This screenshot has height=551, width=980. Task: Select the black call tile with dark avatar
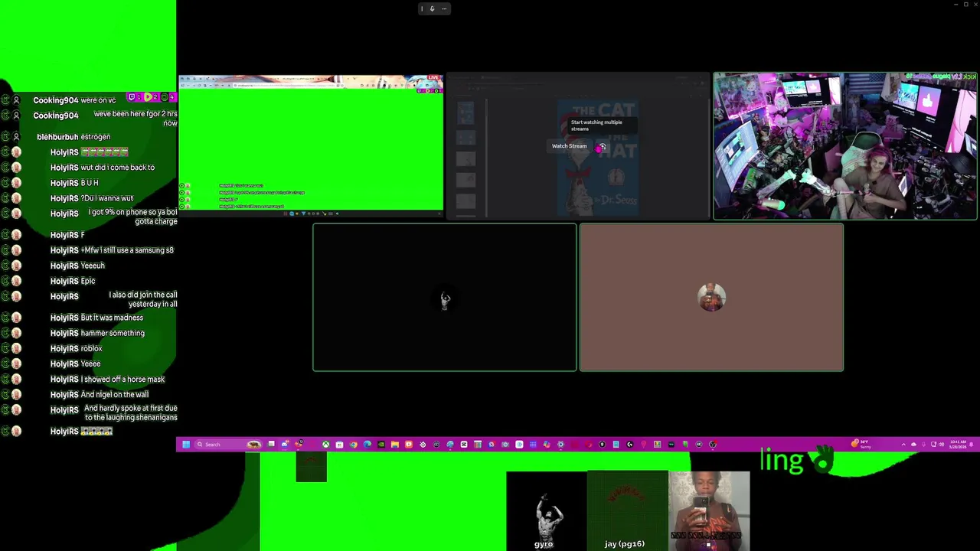tap(445, 298)
